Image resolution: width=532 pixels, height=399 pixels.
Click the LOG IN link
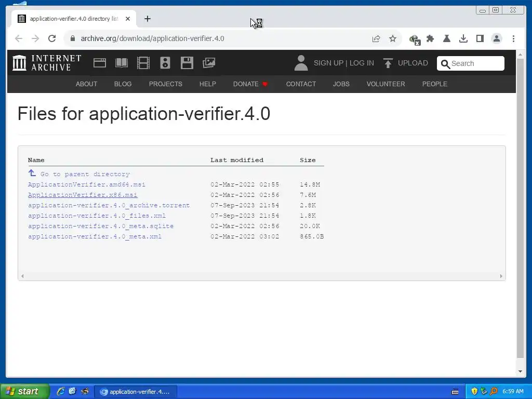[x=362, y=63]
